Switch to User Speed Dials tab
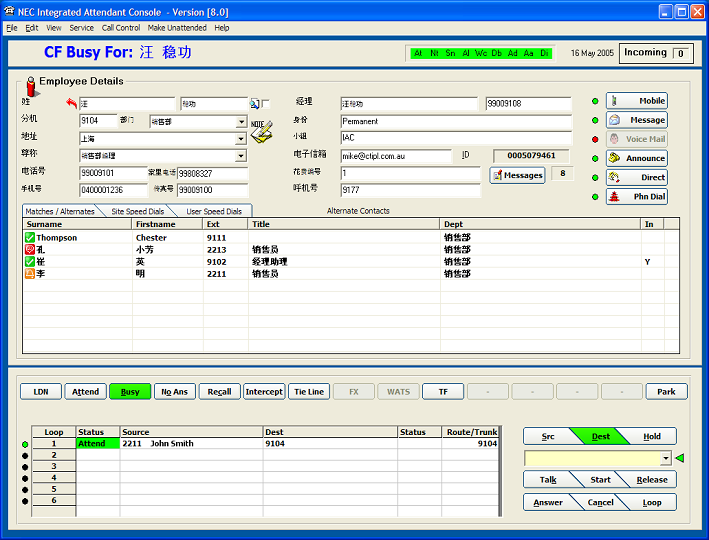Screen dimensions: 709x540 [214, 211]
